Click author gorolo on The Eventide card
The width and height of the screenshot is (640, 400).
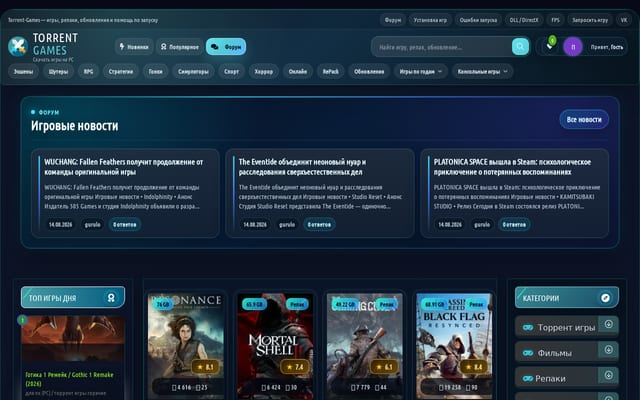[x=287, y=224]
